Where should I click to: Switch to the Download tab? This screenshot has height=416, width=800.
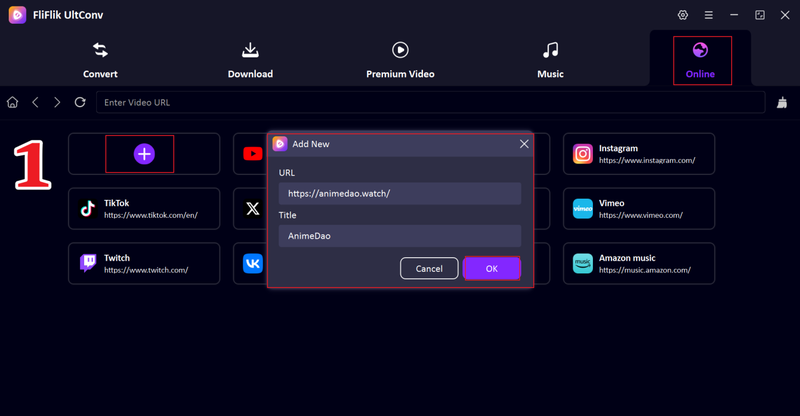pos(250,60)
